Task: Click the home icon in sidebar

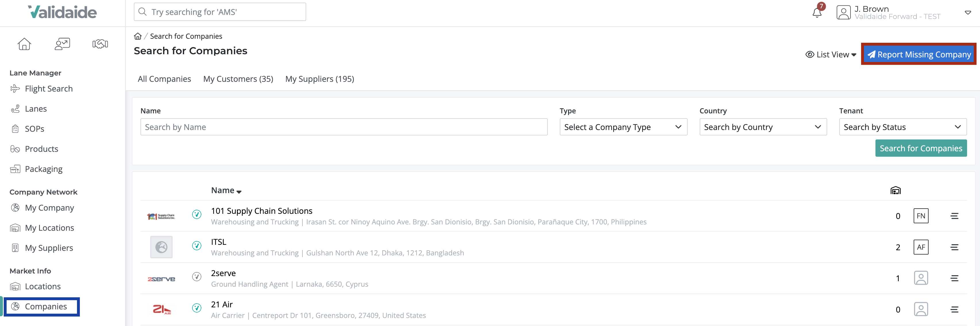Action: (x=24, y=44)
